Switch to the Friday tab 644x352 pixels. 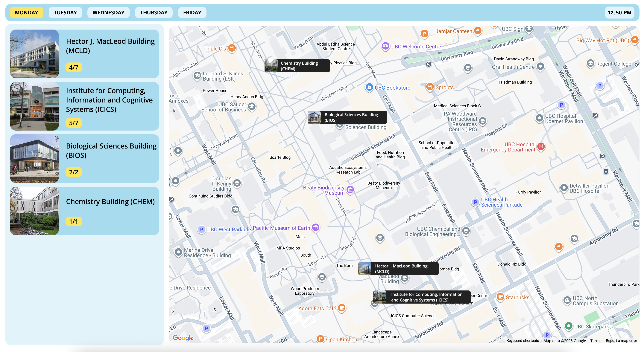[192, 13]
